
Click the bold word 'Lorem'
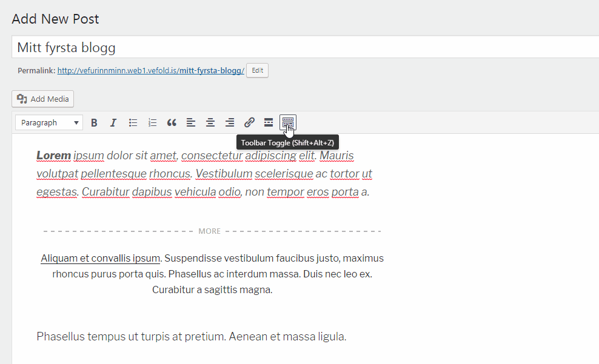[x=53, y=156]
